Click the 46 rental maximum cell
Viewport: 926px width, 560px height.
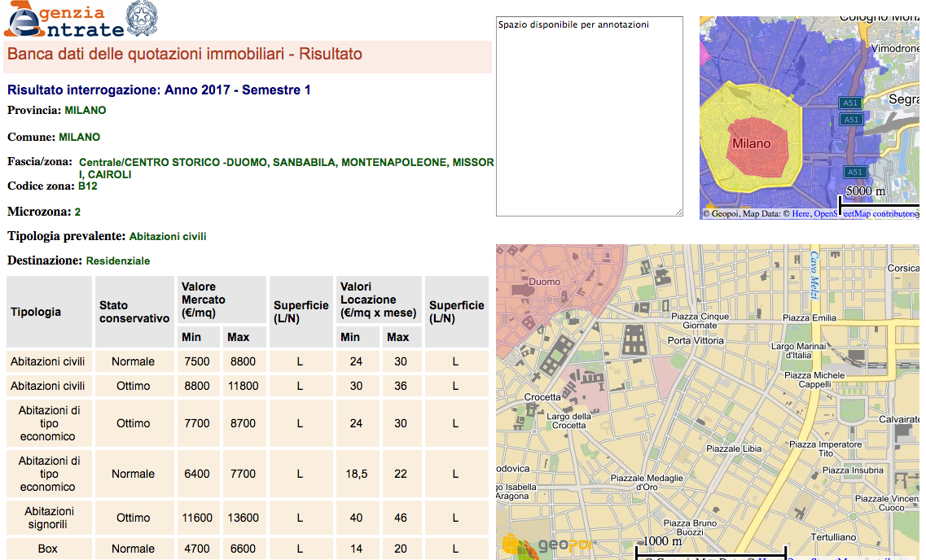[x=401, y=518]
